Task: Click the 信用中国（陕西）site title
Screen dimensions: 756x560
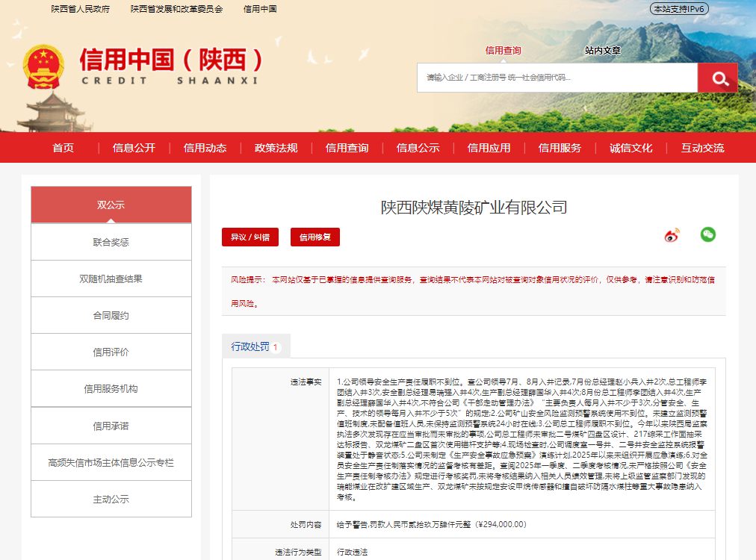Action: point(171,60)
